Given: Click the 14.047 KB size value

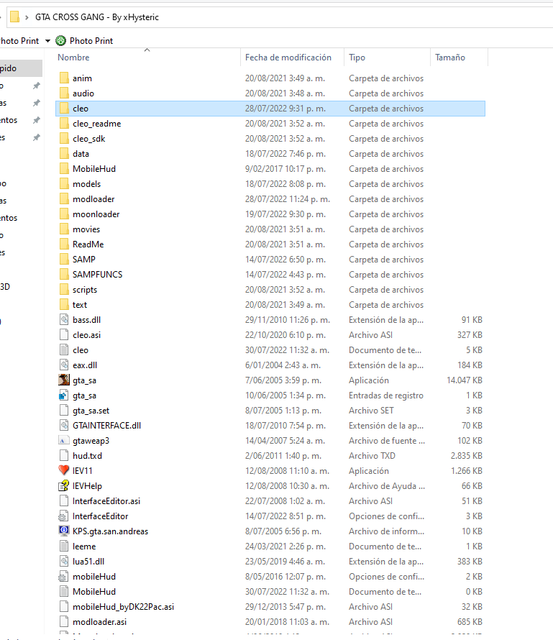Looking at the screenshot, I should pos(464,380).
